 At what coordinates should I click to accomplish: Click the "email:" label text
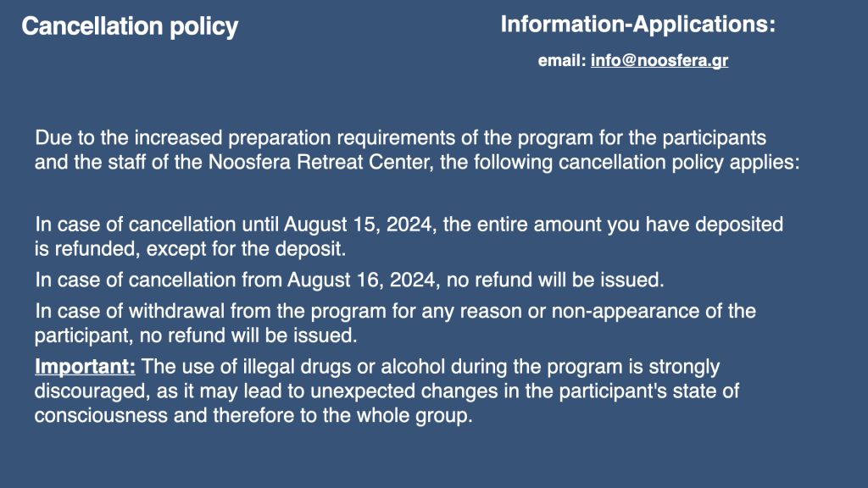tap(562, 61)
